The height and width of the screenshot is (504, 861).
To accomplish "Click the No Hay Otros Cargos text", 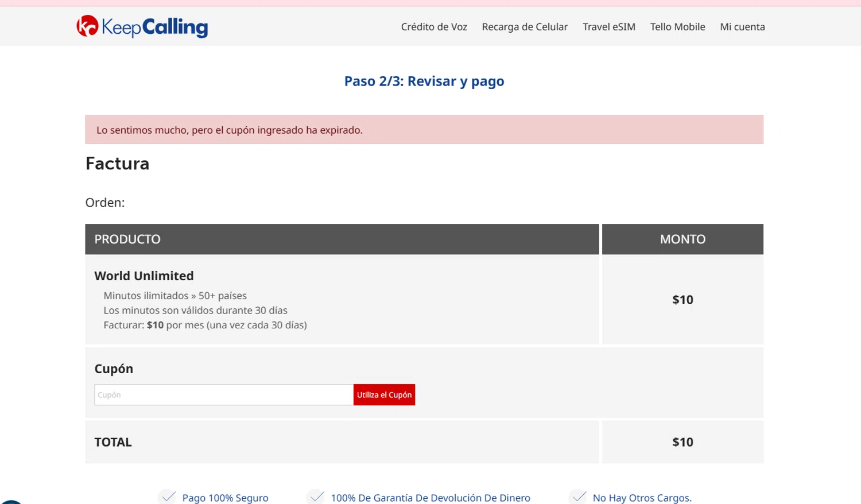I will [x=642, y=498].
